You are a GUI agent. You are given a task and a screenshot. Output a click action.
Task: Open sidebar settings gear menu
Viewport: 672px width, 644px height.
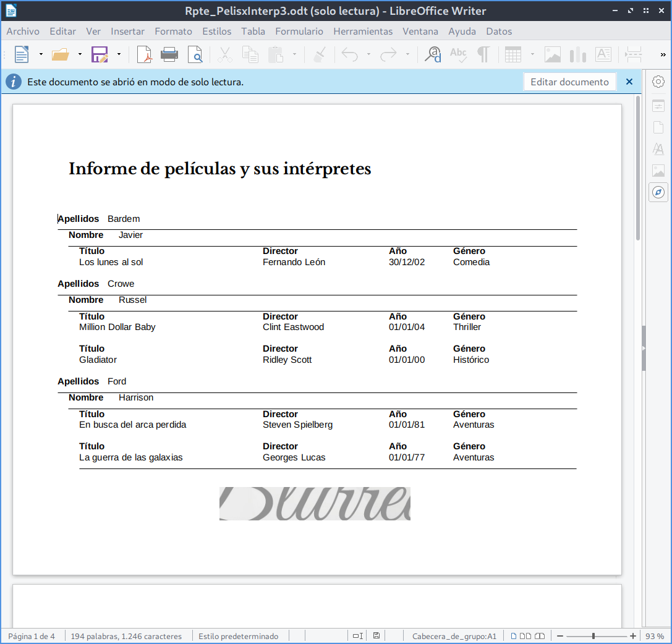[658, 82]
